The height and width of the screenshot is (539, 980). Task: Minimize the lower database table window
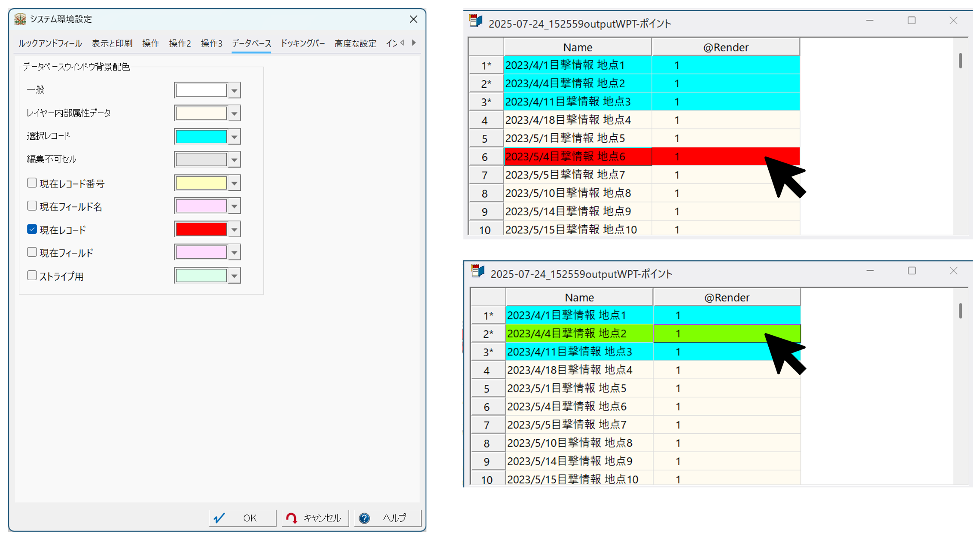tap(870, 271)
